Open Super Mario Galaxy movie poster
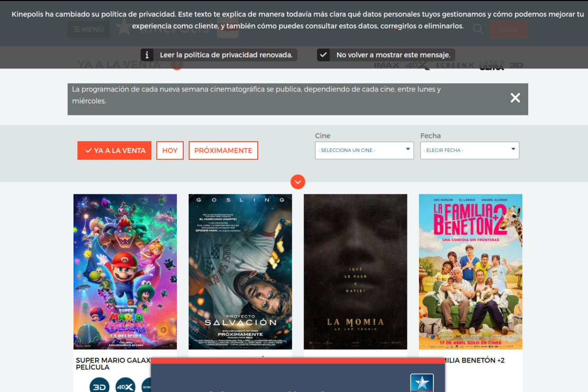Image resolution: width=588 pixels, height=392 pixels. click(x=125, y=272)
